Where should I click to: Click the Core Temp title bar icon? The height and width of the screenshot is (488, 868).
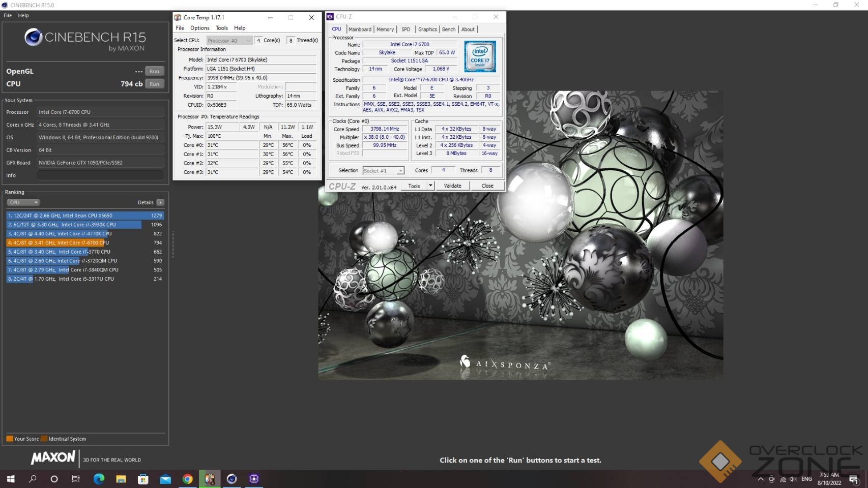click(x=178, y=17)
